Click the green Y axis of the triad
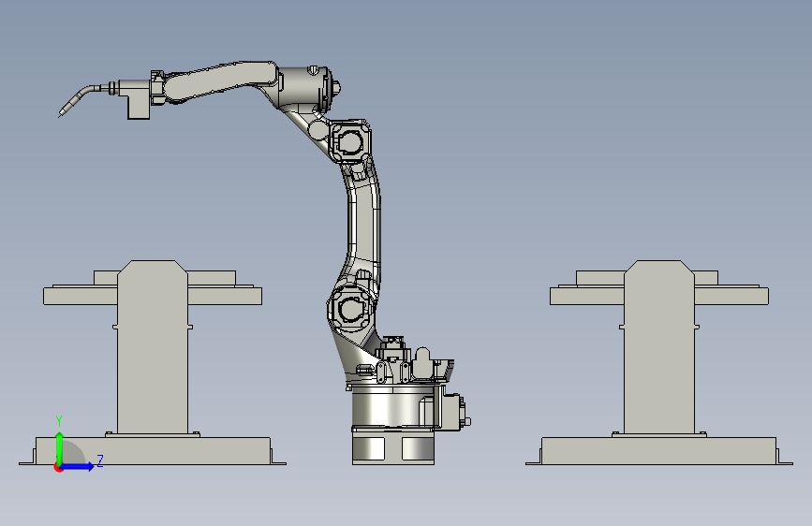This screenshot has height=526, width=812. click(x=60, y=448)
